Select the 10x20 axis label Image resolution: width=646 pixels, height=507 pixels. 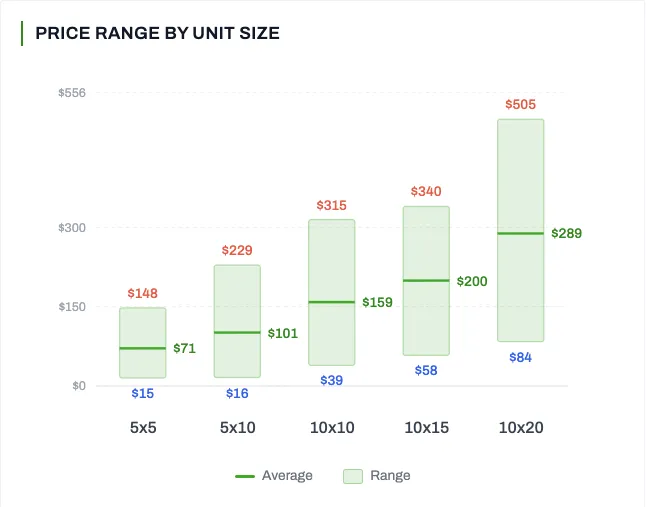(520, 427)
